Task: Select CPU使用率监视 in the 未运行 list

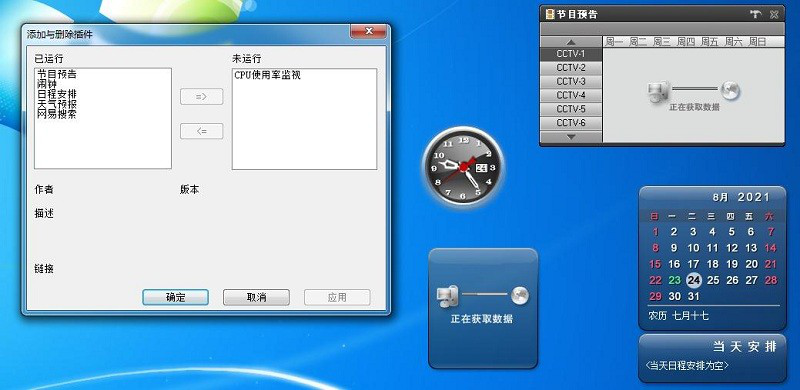Action: coord(267,75)
